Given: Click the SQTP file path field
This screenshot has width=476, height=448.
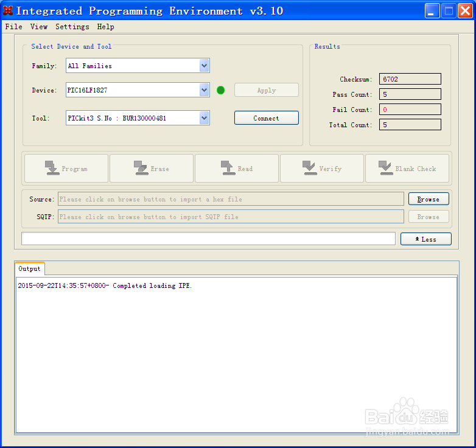Looking at the screenshot, I should [231, 217].
